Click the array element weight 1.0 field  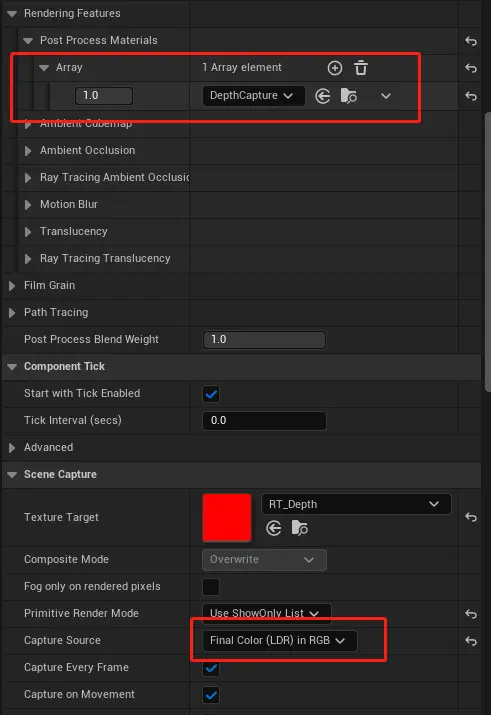click(103, 96)
